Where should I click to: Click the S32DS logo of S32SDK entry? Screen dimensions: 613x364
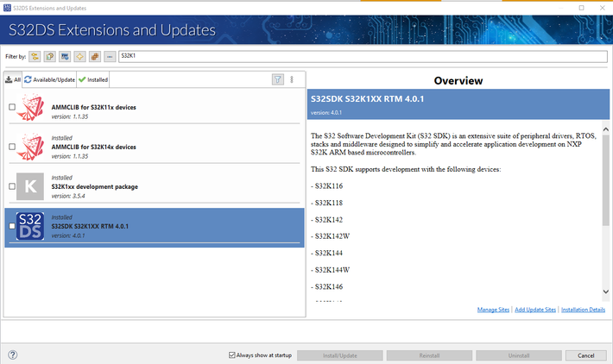(30, 226)
